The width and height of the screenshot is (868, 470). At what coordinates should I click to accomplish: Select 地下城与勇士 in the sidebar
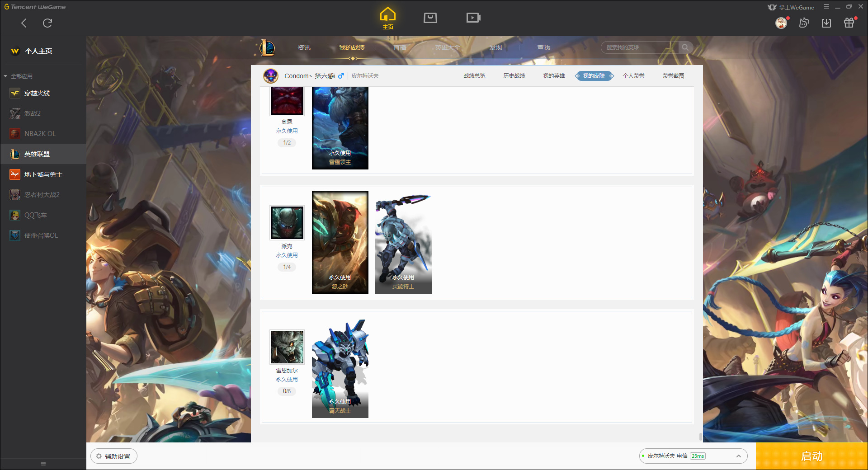point(43,174)
